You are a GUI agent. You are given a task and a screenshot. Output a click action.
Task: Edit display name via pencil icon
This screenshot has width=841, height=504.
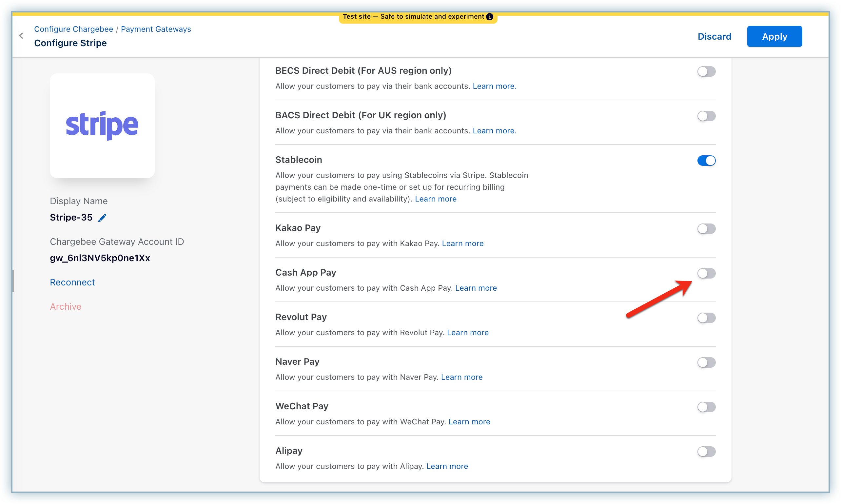(102, 218)
